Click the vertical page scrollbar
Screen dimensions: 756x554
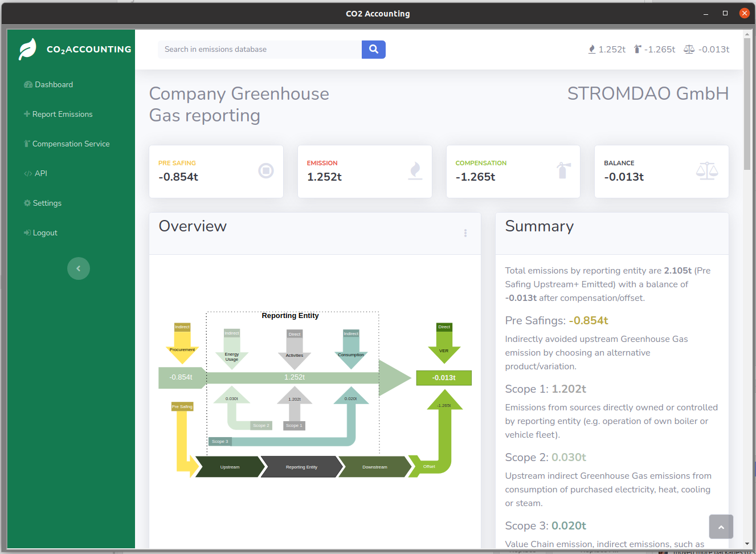point(747,104)
